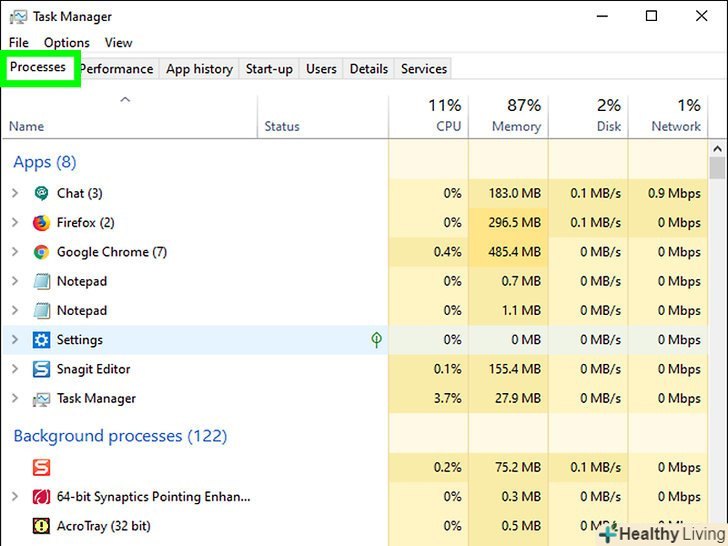Click the vertical scrollbar thumb

pos(717,168)
